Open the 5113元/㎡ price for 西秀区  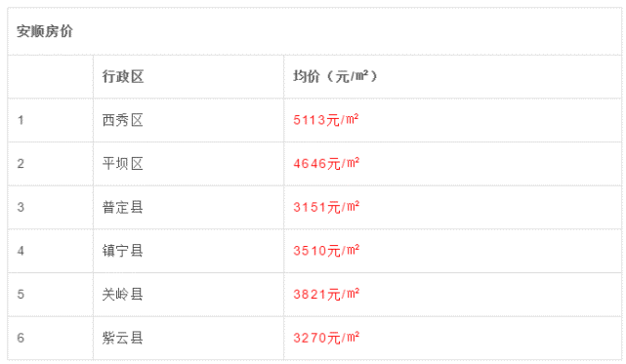326,120
